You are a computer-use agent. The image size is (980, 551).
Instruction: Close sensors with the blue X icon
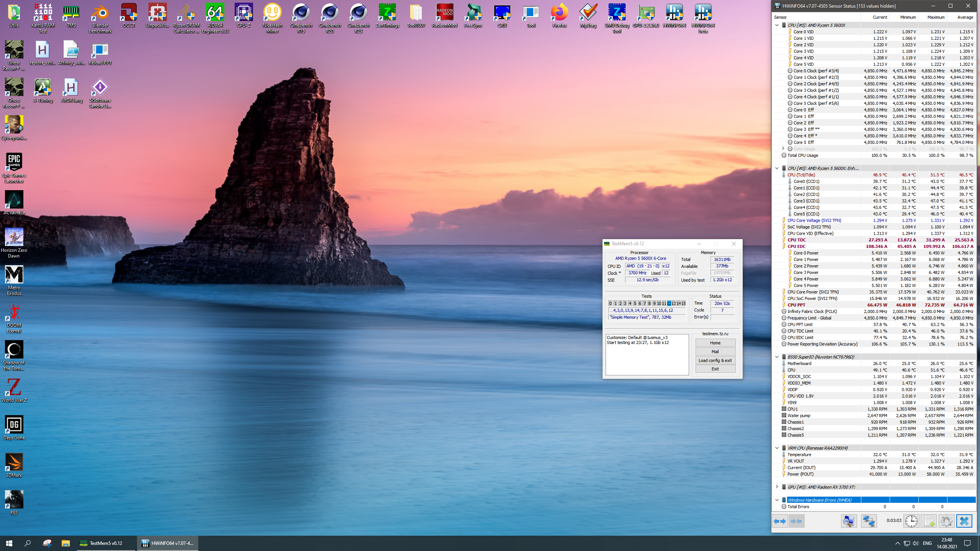(x=964, y=521)
